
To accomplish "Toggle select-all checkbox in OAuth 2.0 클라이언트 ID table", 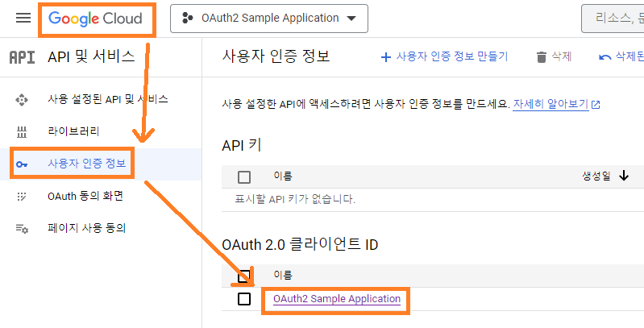I will click(244, 276).
